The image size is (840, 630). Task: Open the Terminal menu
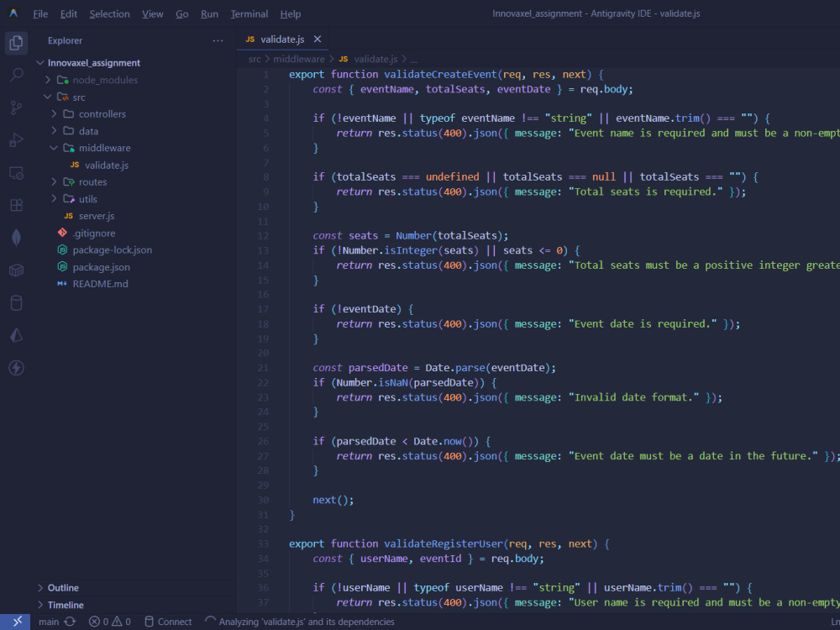pos(249,14)
